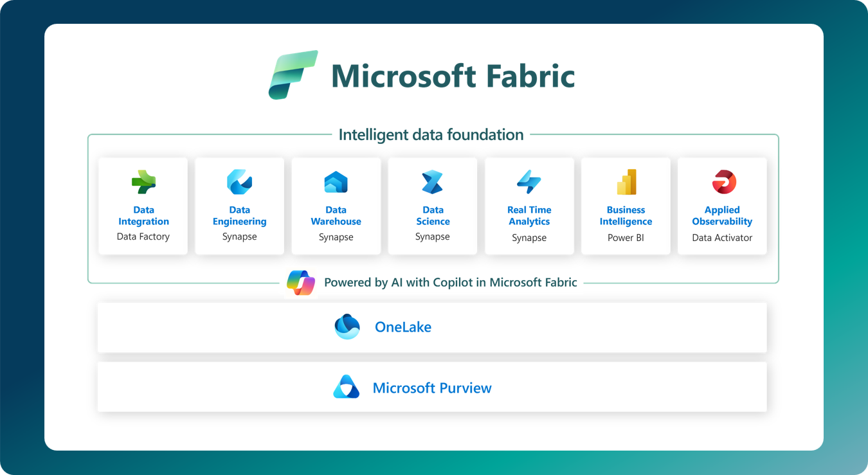Click the colorful Copilot icon
The width and height of the screenshot is (868, 475).
click(x=301, y=283)
